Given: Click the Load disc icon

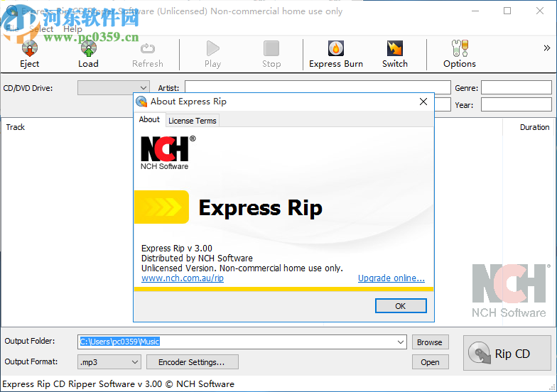Looking at the screenshot, I should click(88, 49).
